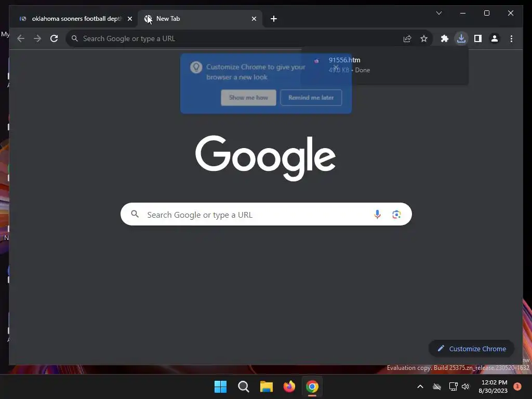Click the 91556.htm file type icon
This screenshot has width=532, height=399.
click(316, 61)
